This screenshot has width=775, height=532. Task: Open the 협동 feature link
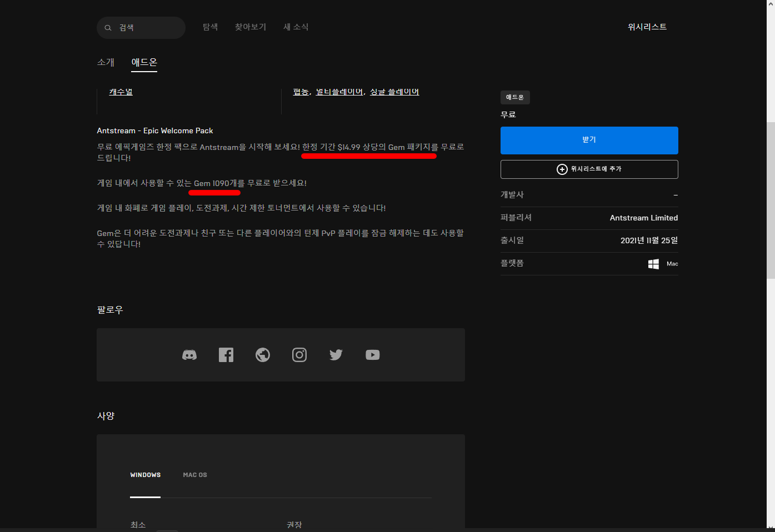tap(301, 92)
